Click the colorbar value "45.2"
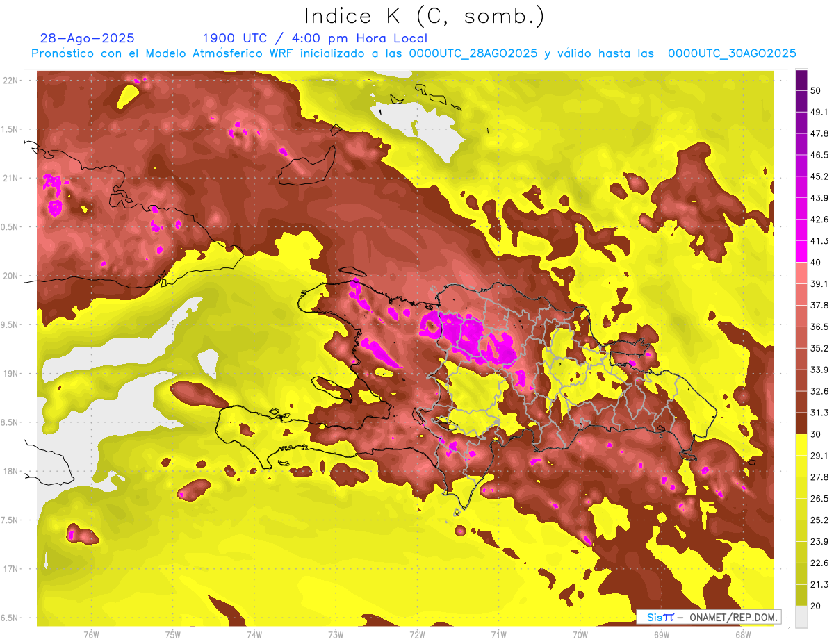Viewport: 834px width, 644px height. click(x=819, y=176)
